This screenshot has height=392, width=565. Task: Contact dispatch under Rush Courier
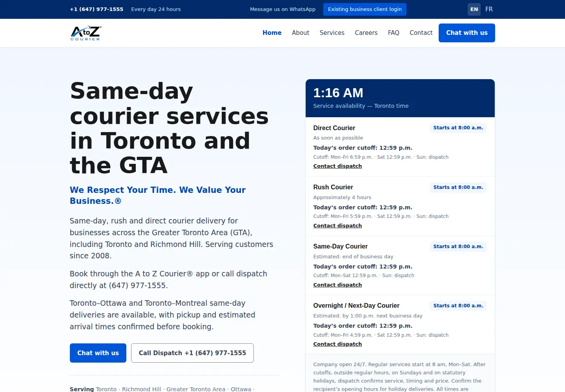[337, 226]
